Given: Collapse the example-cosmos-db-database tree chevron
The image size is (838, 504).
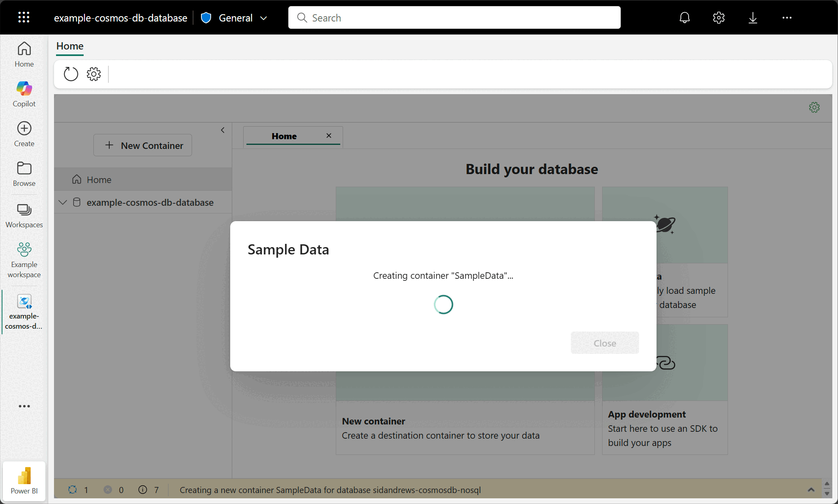Looking at the screenshot, I should coord(63,202).
